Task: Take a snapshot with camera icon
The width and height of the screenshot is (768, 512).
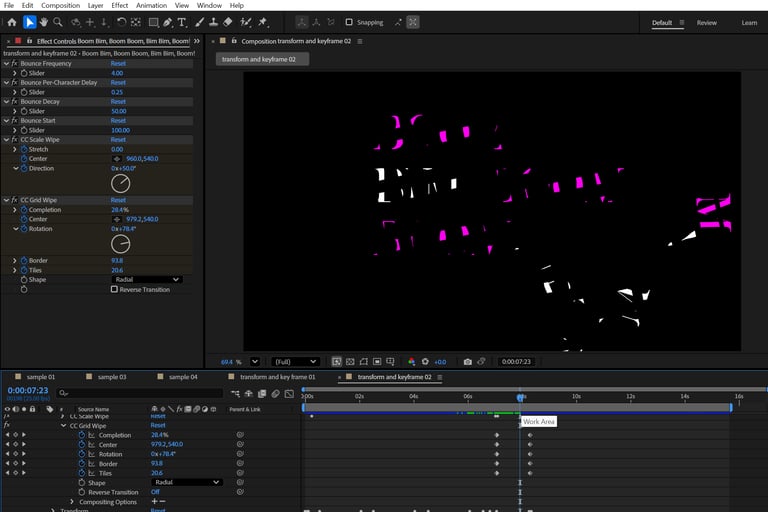Action: 467,361
